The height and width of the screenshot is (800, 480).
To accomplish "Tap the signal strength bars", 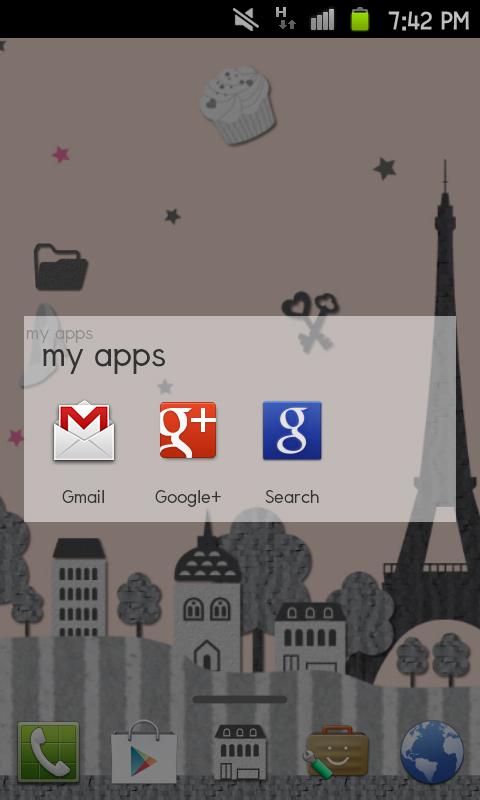I will [x=322, y=20].
